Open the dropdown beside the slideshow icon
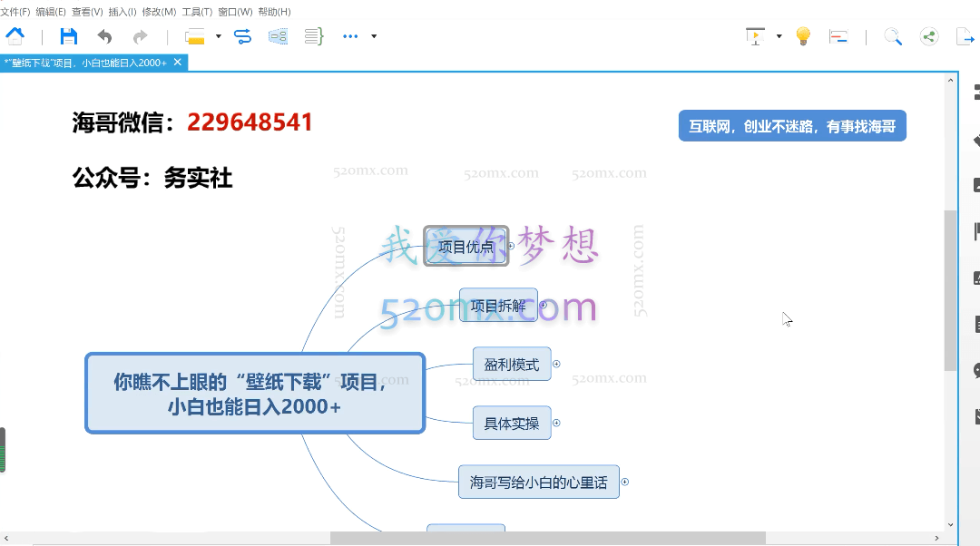The width and height of the screenshot is (980, 546). click(778, 36)
